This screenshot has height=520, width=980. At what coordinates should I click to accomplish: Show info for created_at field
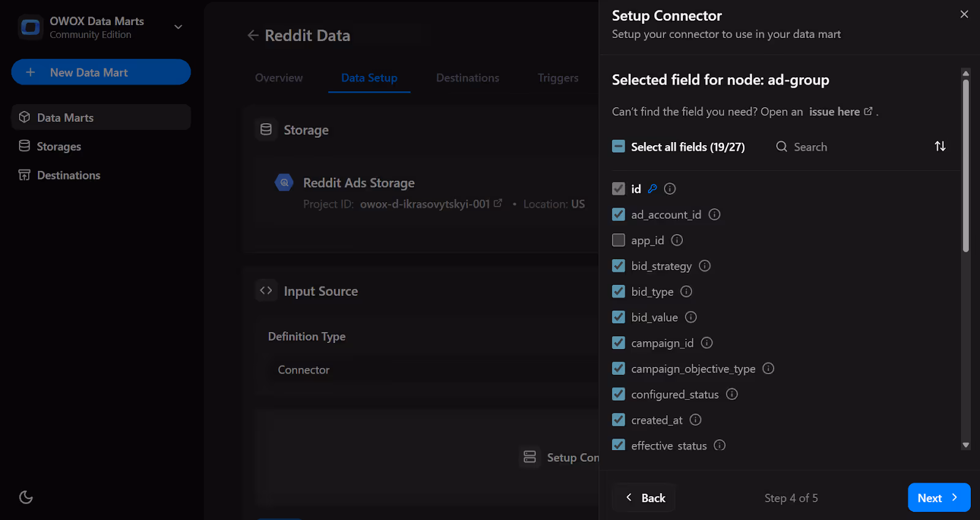coord(695,420)
